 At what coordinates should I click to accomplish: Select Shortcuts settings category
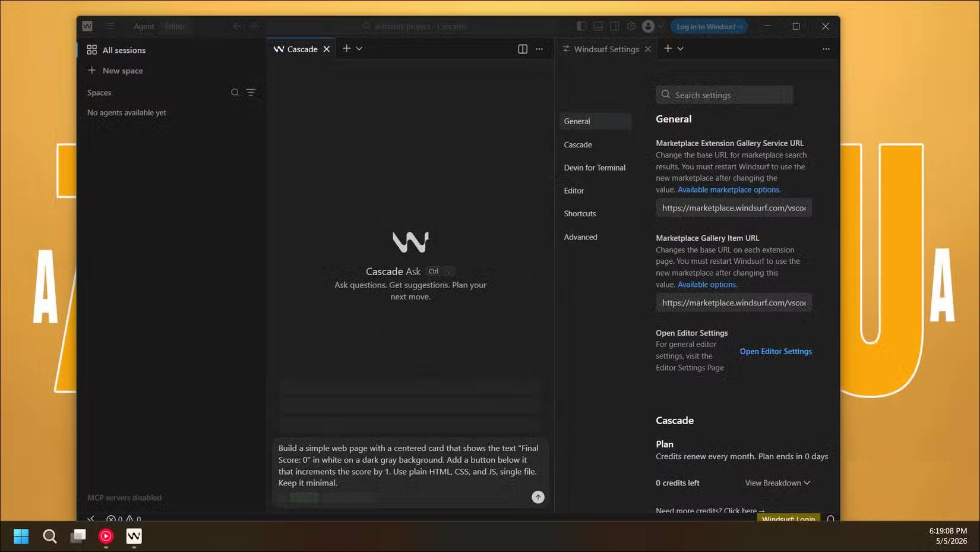pos(595,214)
